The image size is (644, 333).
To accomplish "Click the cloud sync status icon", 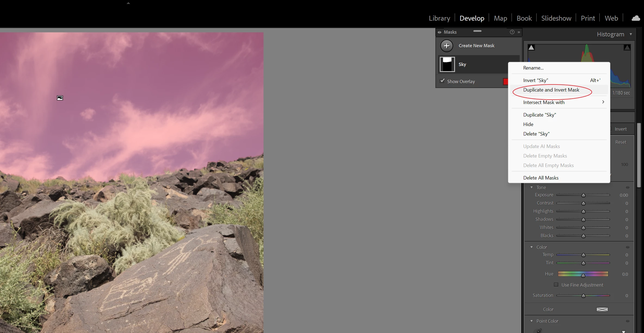I will (636, 18).
